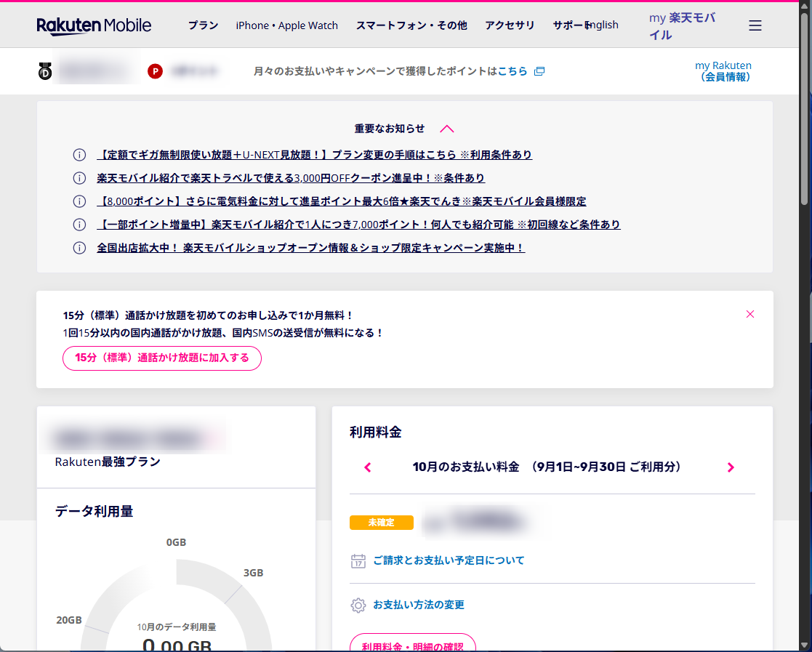Open the アクセサリ menu item
The image size is (812, 652).
click(x=510, y=25)
